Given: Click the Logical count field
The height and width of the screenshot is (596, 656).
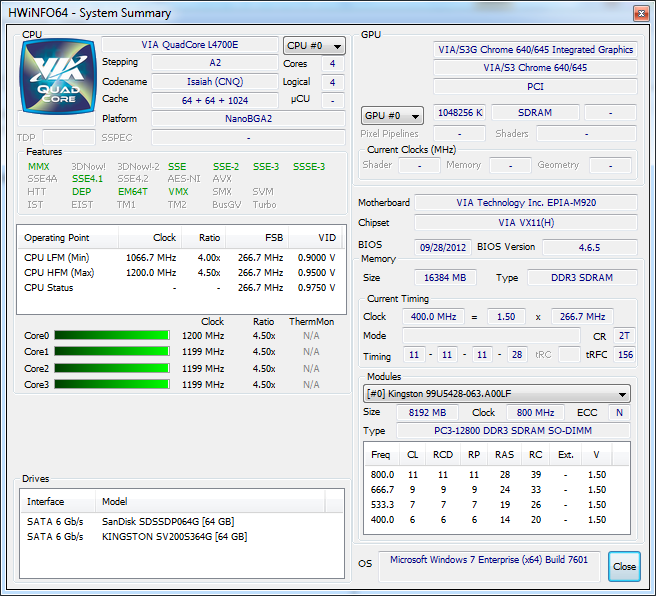Looking at the screenshot, I should coord(333,82).
